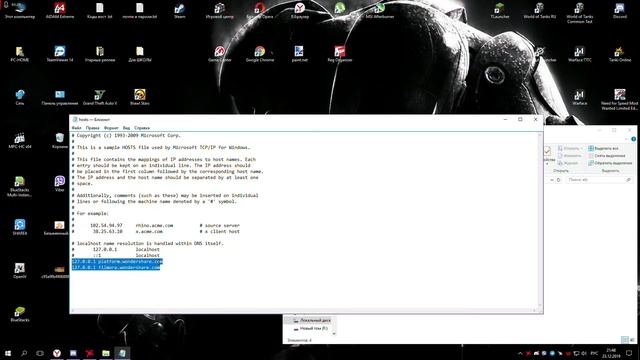Screen dimensions: 640x360
Task: Select the Сеть desktop icon
Action: (20, 97)
